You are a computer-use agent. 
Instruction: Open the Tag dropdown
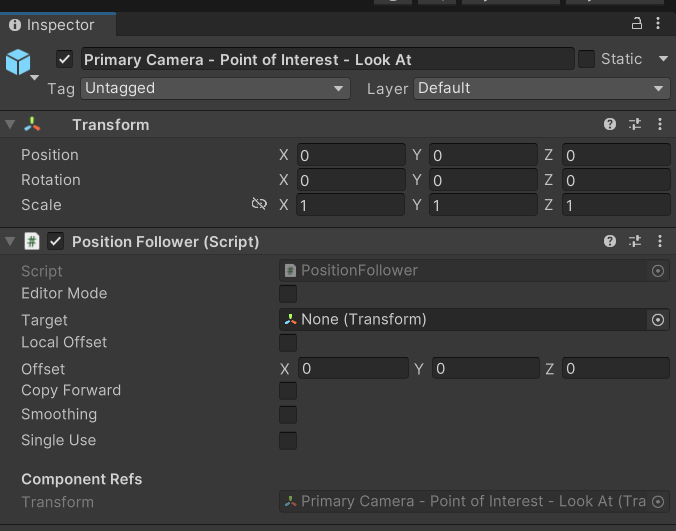point(214,88)
